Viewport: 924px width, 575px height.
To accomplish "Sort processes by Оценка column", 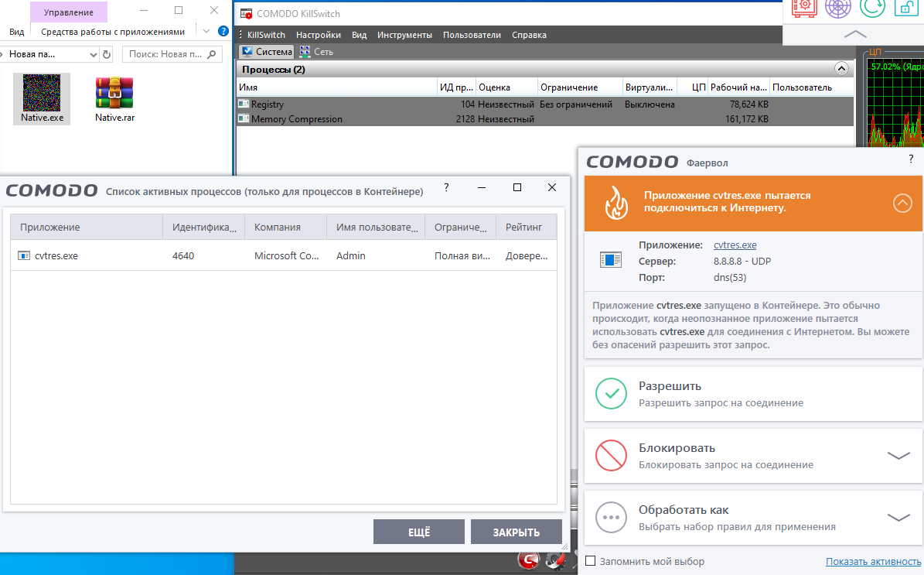I will 506,87.
